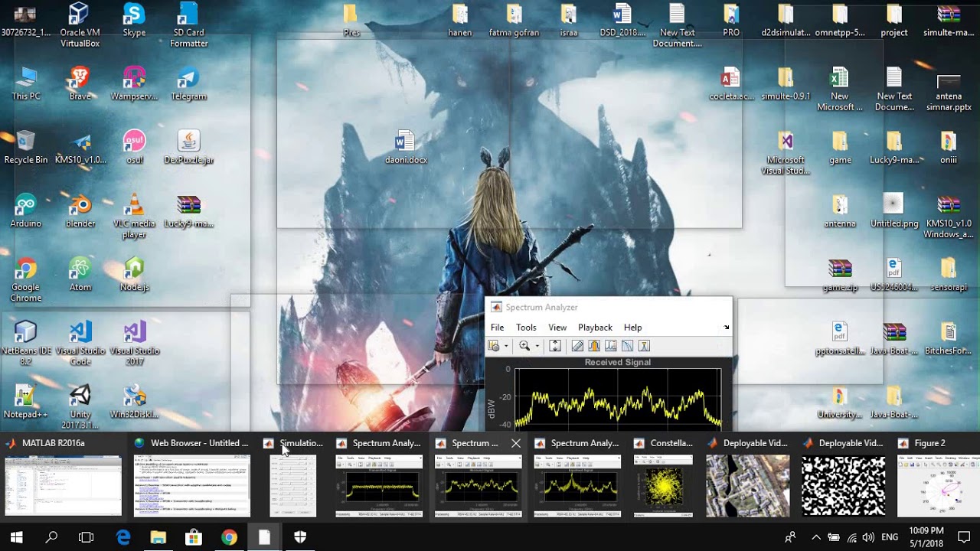Screen dimensions: 980x551
Task: Show hidden system tray icons
Action: [x=815, y=537]
